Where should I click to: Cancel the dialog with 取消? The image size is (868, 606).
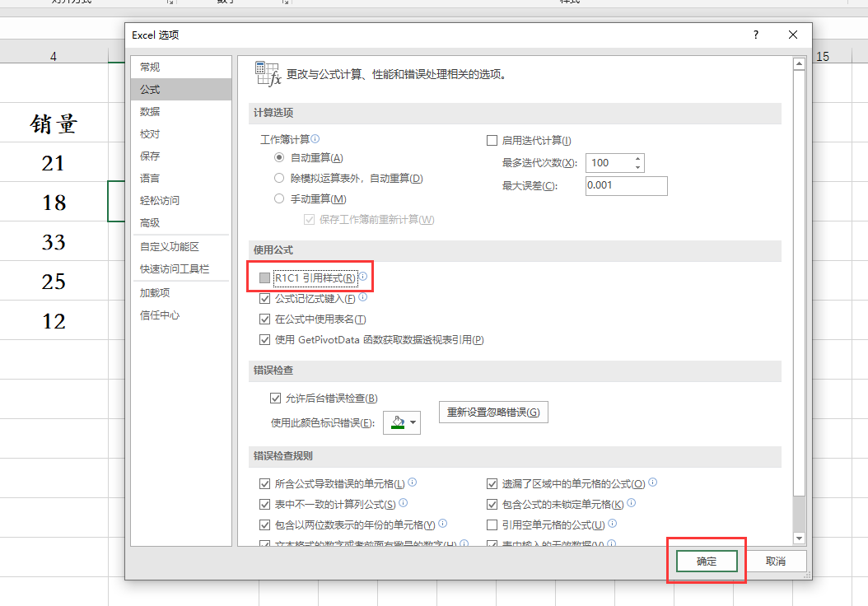point(776,562)
